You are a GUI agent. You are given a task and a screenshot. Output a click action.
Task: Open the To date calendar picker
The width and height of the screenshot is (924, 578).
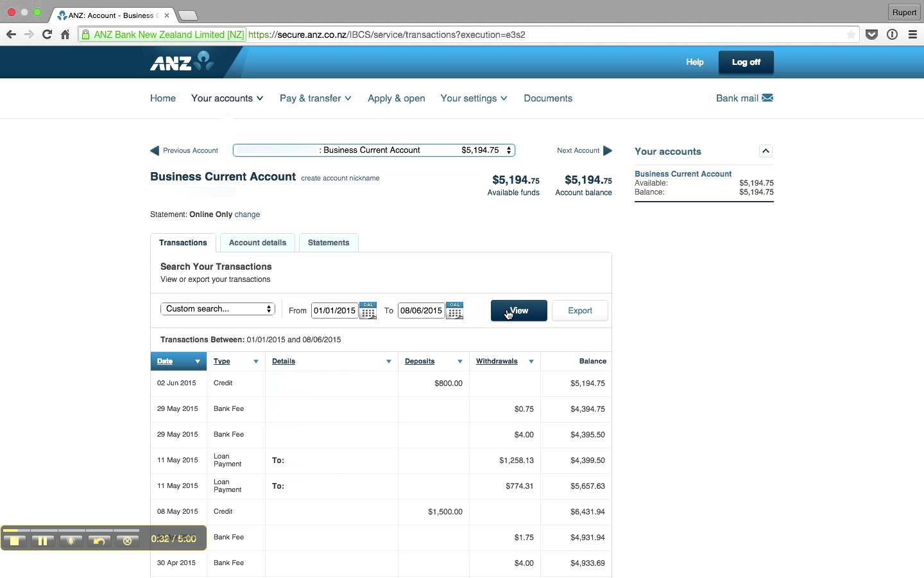coord(454,310)
